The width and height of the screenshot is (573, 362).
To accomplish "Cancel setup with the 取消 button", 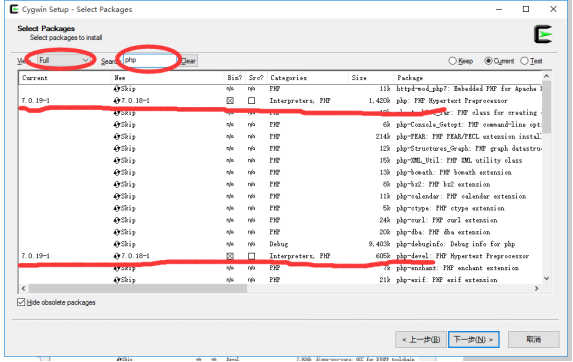I will click(x=534, y=340).
